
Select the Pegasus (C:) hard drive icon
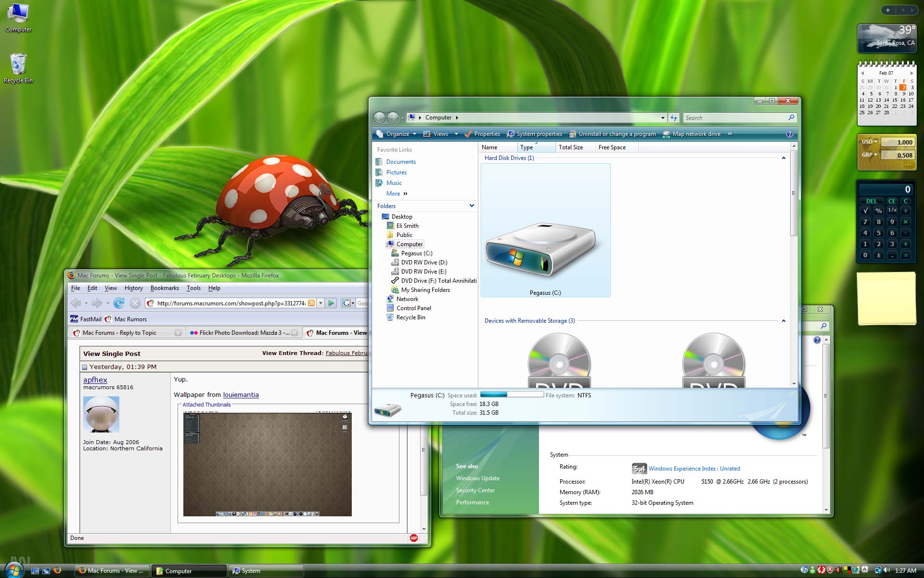pyautogui.click(x=545, y=230)
